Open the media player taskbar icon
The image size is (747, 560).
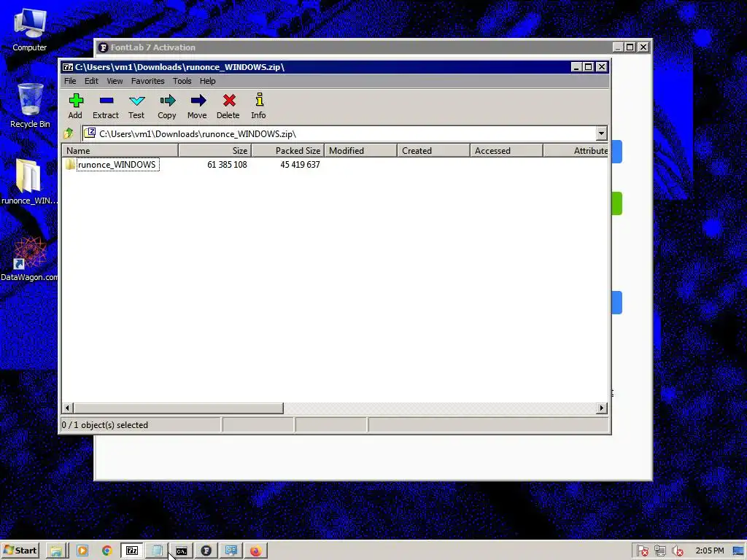coord(82,551)
